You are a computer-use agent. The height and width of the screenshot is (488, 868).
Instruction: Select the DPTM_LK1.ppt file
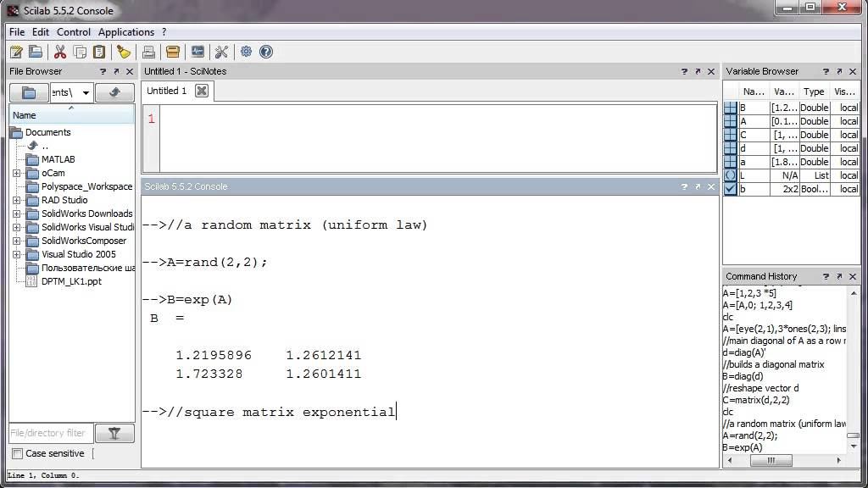[x=71, y=281]
